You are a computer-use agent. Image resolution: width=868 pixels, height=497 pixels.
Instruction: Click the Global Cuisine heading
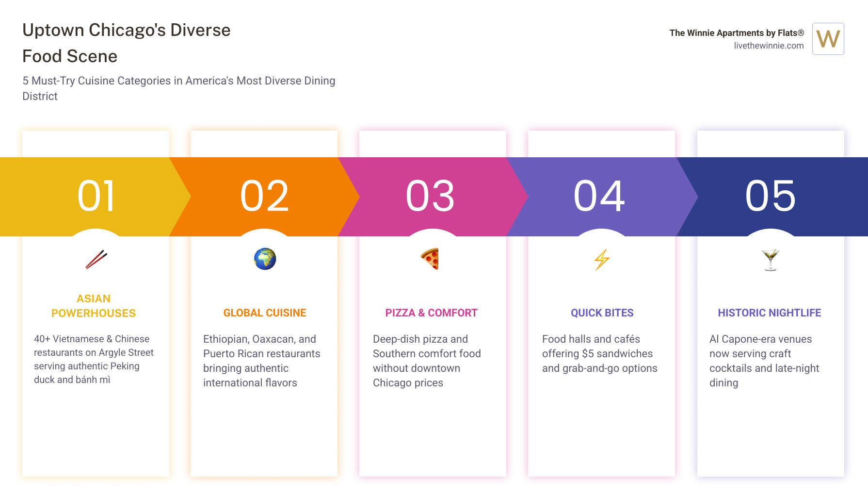tap(265, 313)
